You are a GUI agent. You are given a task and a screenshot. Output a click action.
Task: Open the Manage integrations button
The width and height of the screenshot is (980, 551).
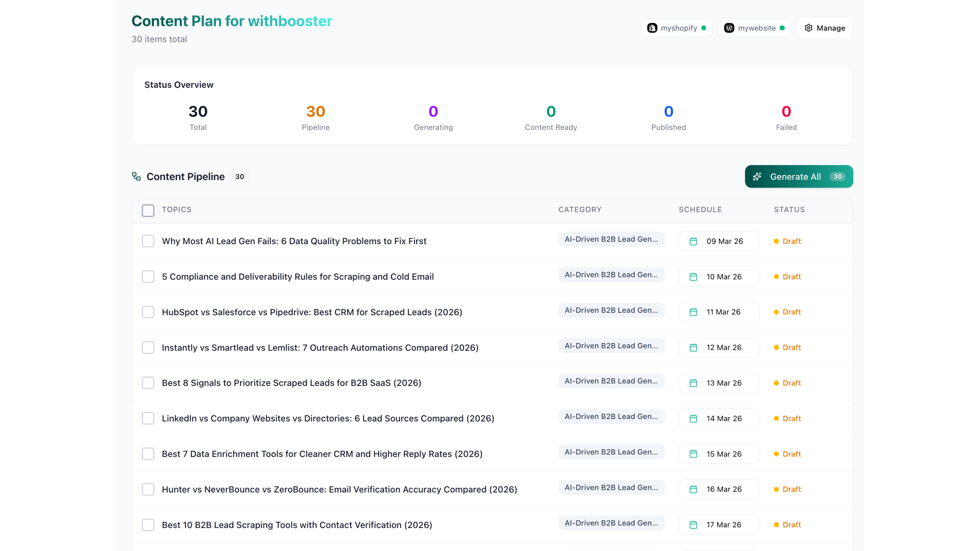(x=824, y=28)
